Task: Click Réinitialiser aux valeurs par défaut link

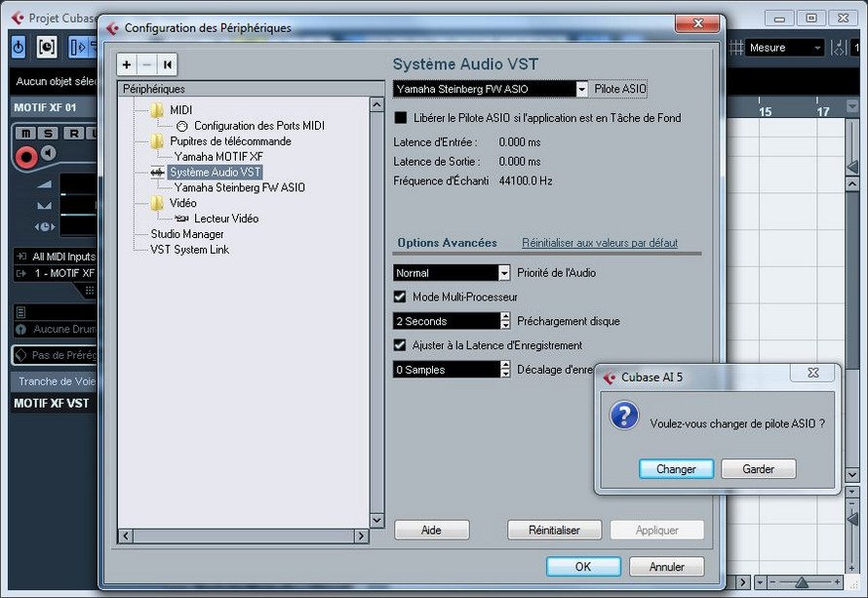Action: (599, 243)
